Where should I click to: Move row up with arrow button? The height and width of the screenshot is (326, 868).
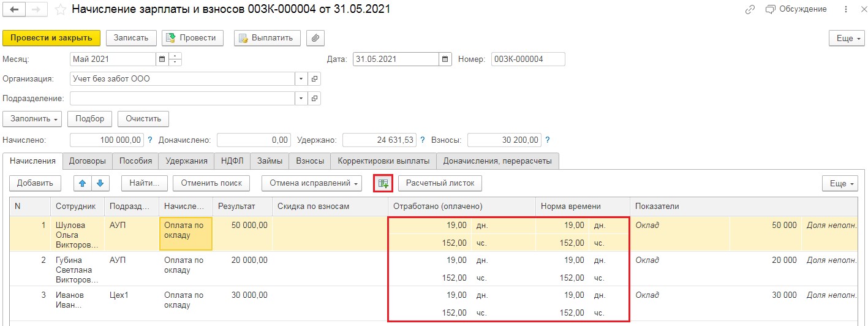pos(83,183)
